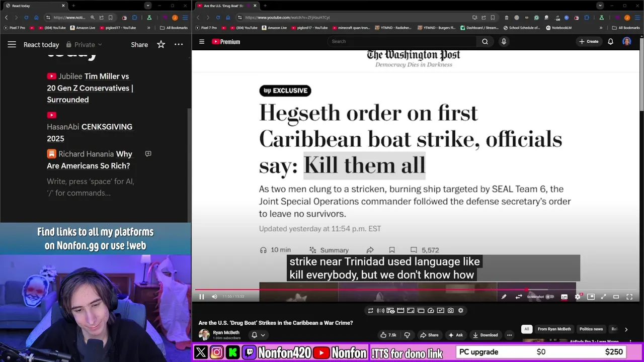Open notification bell dropdown for Ryan McBeth

(x=258, y=335)
